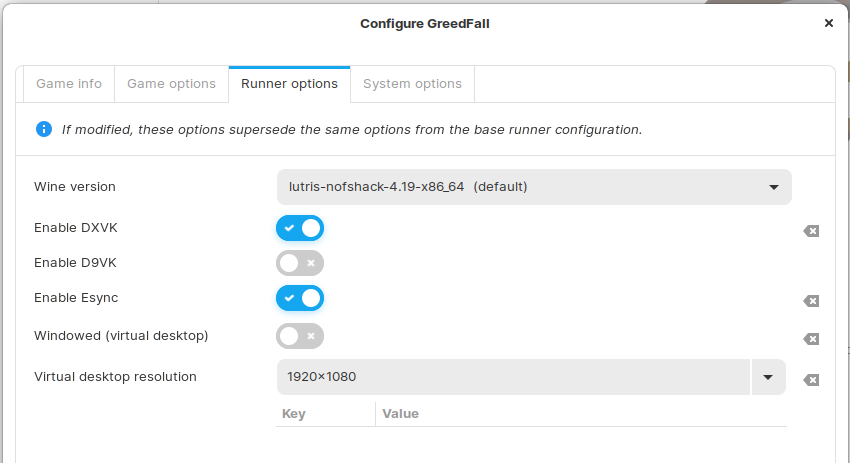Turn on the Enable D9VK switch

pos(300,263)
